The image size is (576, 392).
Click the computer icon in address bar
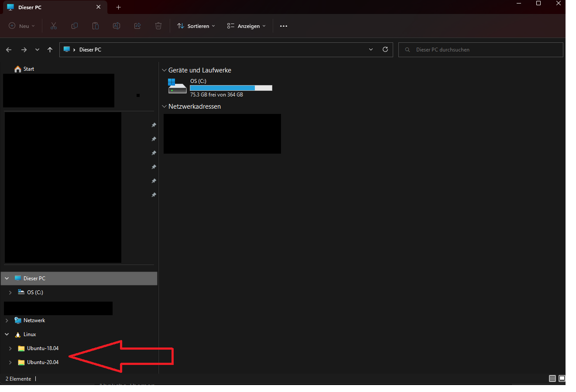67,49
